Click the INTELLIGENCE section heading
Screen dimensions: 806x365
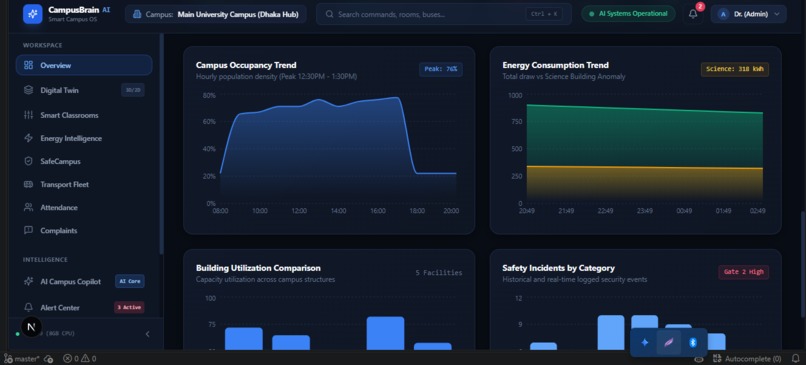click(x=45, y=260)
